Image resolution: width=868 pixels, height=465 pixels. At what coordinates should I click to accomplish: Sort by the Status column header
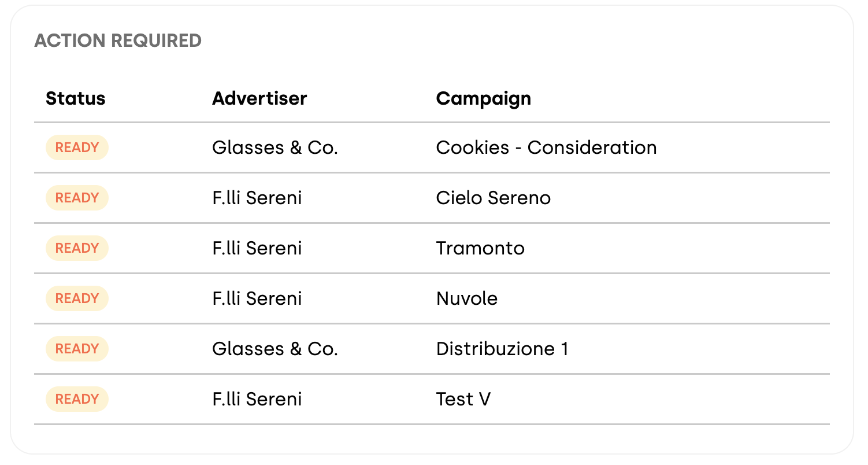[76, 98]
